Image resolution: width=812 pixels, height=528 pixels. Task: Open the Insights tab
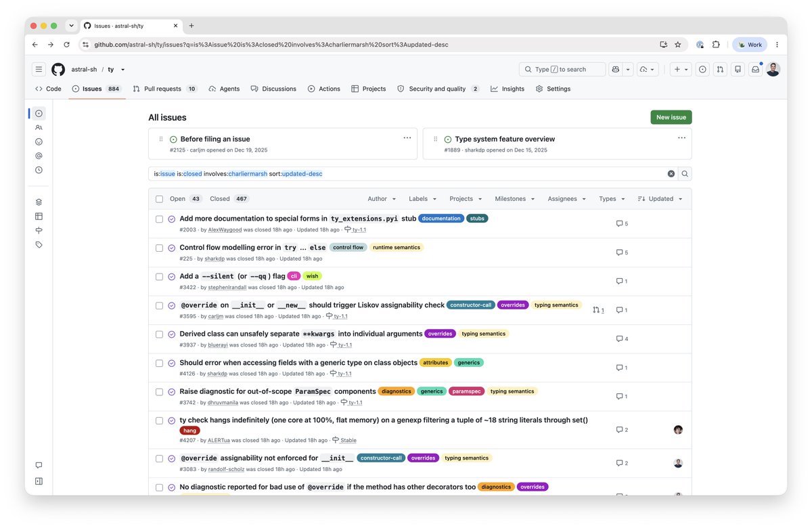pos(507,89)
